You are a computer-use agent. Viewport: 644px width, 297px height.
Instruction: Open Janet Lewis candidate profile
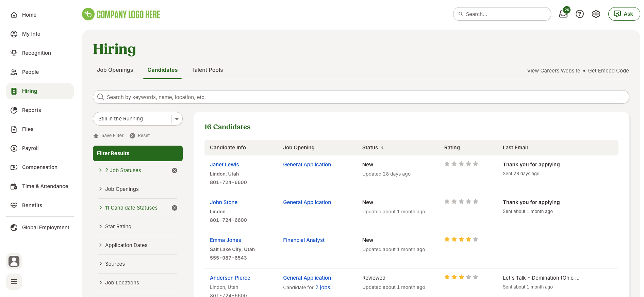224,165
